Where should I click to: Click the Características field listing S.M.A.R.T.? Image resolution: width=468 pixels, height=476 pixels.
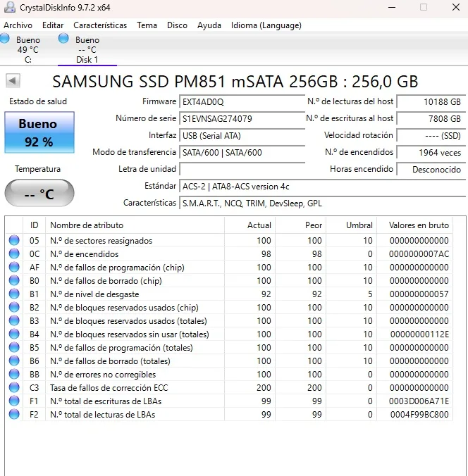point(323,203)
